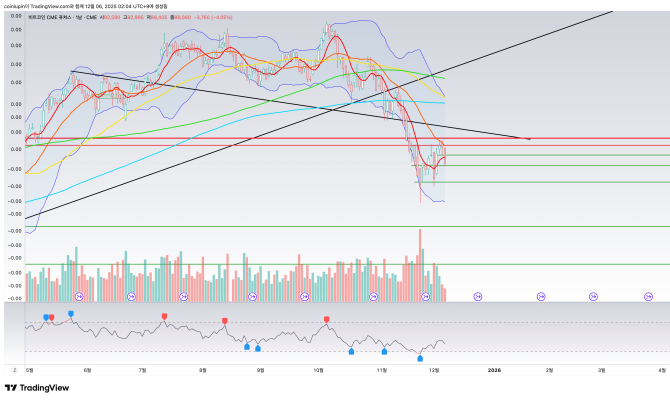Image resolution: width=670 pixels, height=400 pixels.
Task: Click the red signal marker above 10월
Action: click(326, 320)
